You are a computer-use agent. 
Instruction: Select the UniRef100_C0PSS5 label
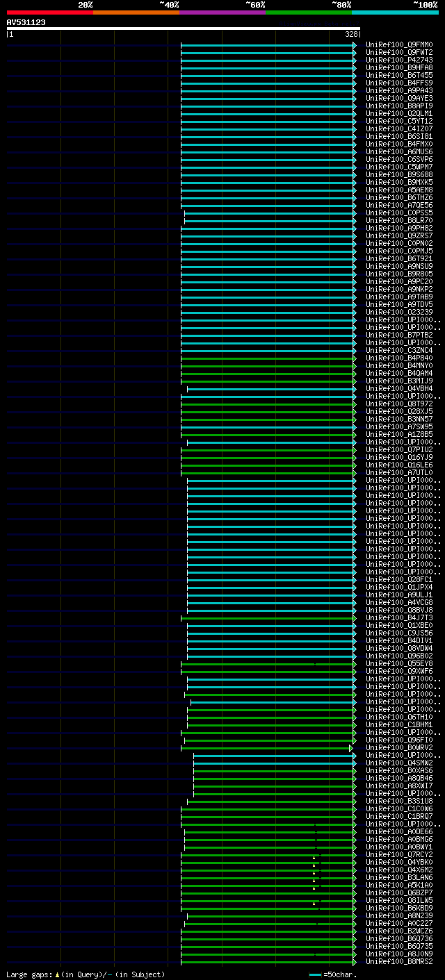pos(399,213)
